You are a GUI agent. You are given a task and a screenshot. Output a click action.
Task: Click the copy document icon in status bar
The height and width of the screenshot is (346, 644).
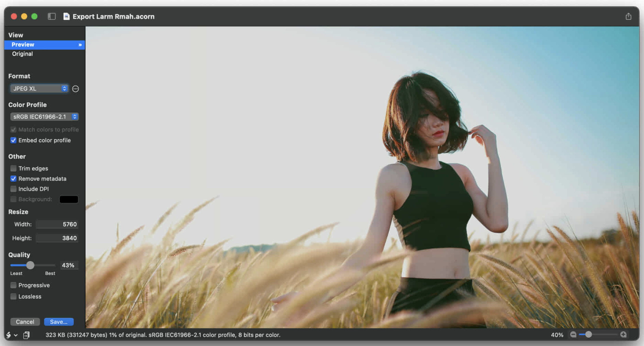pos(26,335)
